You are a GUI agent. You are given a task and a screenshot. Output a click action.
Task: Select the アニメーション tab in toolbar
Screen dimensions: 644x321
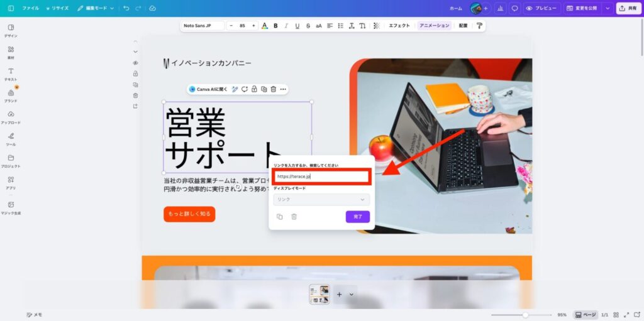[x=435, y=26]
